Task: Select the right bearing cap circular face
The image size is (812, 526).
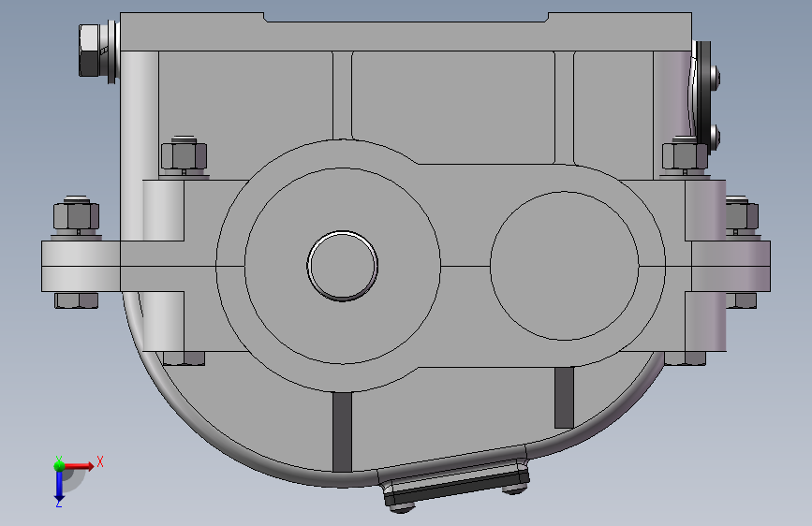Action: (565, 266)
